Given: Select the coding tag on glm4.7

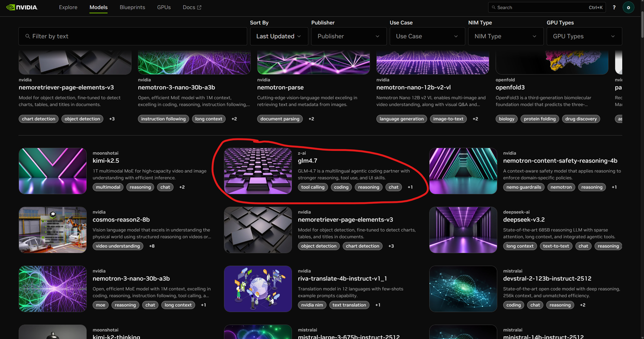Looking at the screenshot, I should 341,187.
